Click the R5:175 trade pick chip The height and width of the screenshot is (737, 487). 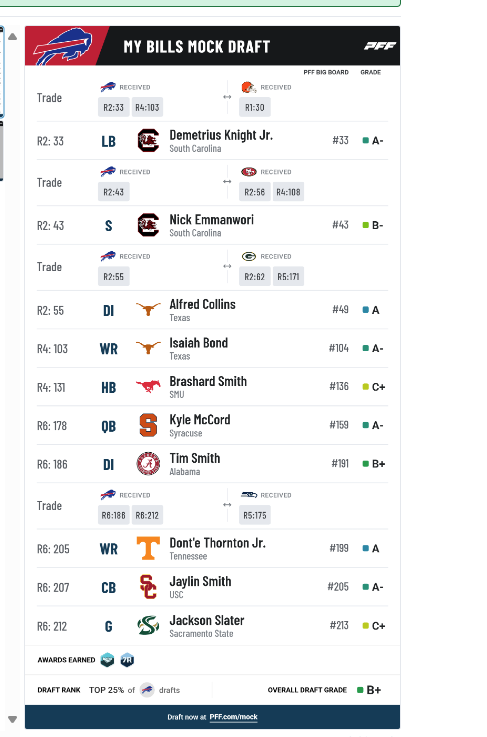point(255,516)
